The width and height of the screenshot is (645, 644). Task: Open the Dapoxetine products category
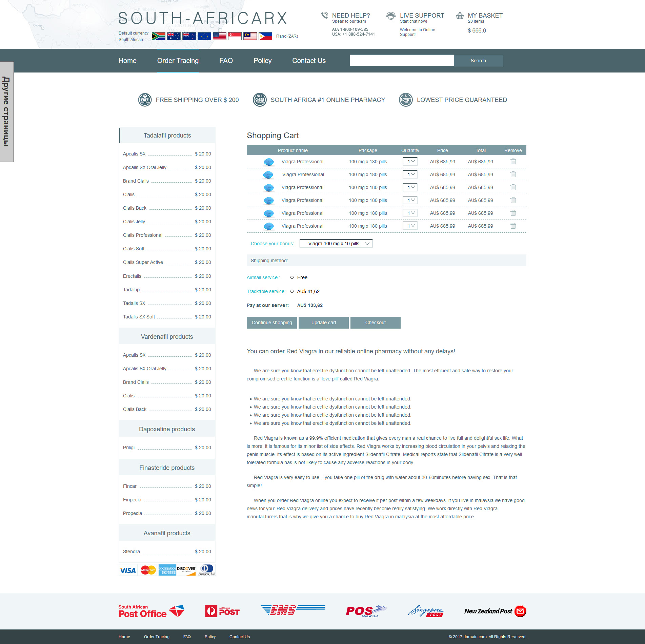point(167,429)
